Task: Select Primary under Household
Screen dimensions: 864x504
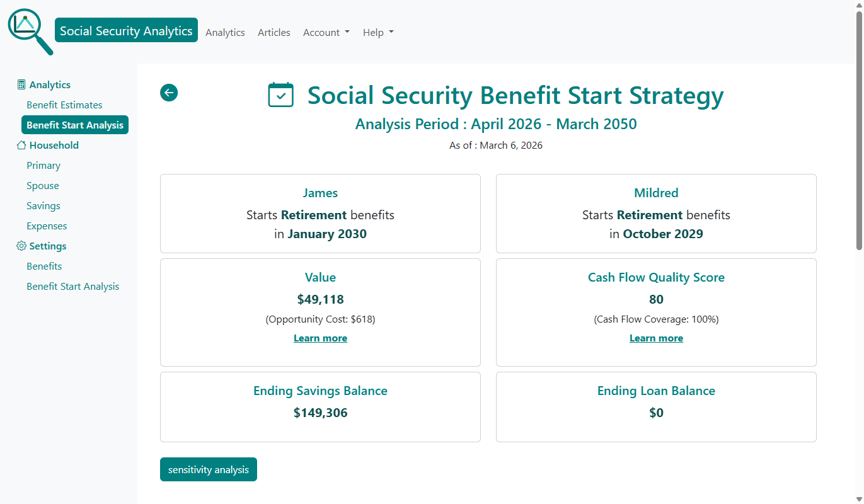Action: click(x=43, y=165)
